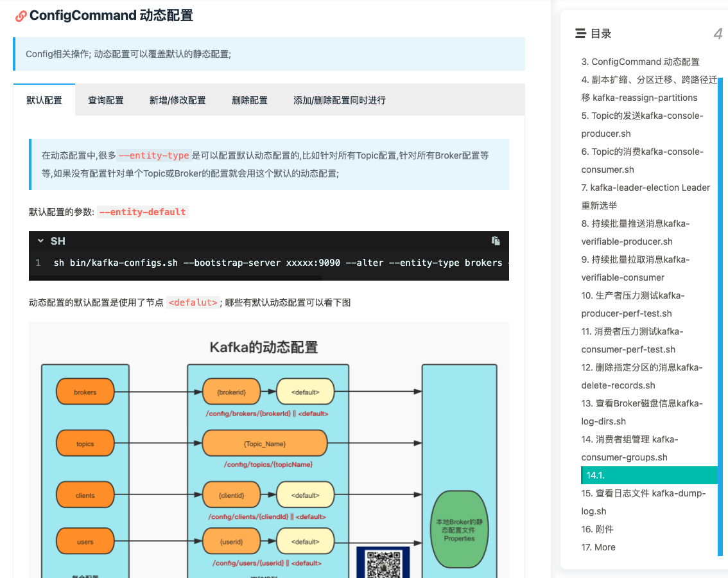Open 10. kafka-producer-perf-test.sh entry

(x=633, y=304)
